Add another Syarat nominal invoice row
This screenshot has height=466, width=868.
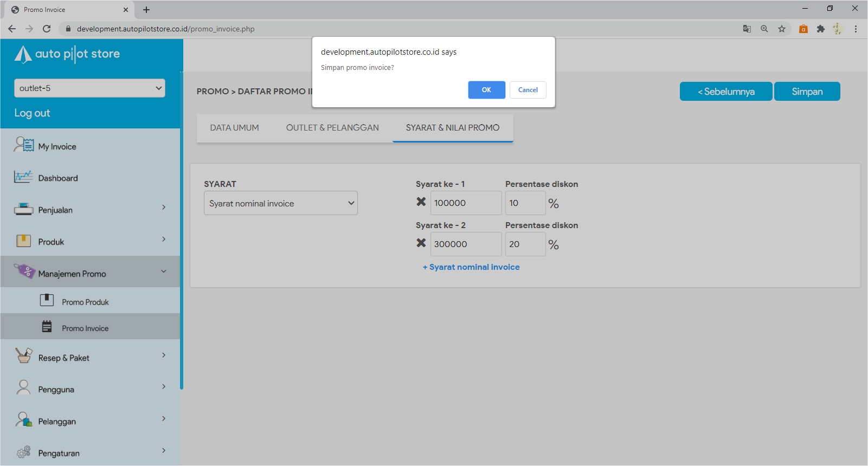pos(471,267)
